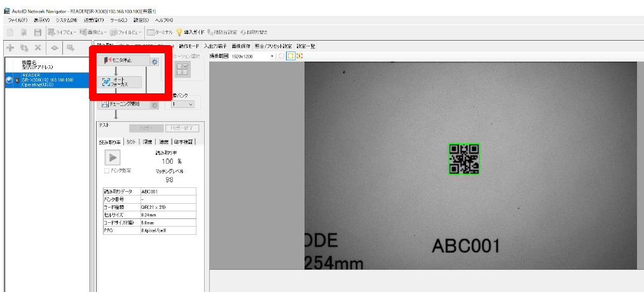This screenshot has height=292, width=644.
Task: Switch to the タクト tab
Action: pyautogui.click(x=132, y=142)
